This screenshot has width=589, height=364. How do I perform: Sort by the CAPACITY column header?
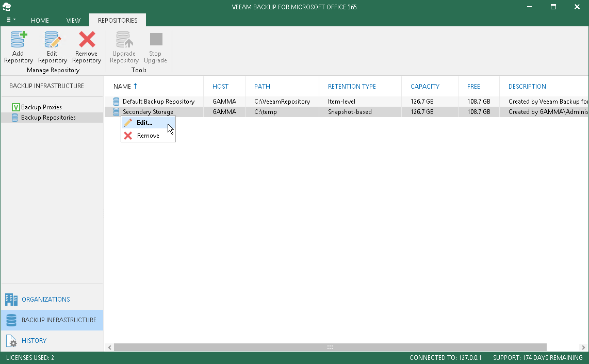[x=425, y=87]
